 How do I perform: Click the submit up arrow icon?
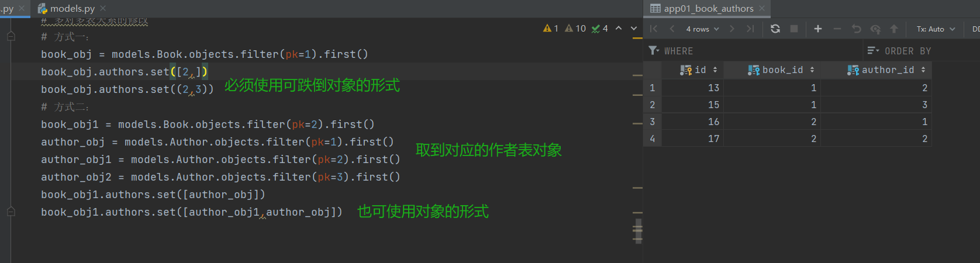[x=894, y=29]
